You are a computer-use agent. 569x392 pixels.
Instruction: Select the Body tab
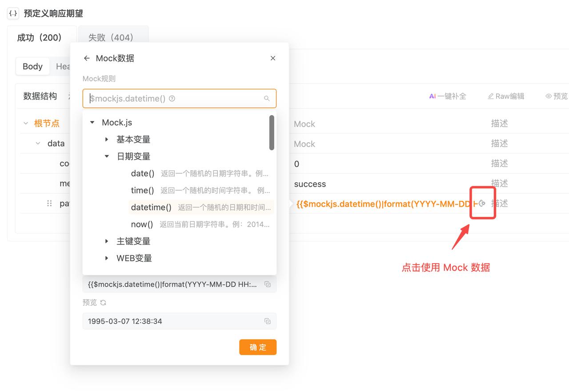tap(32, 67)
